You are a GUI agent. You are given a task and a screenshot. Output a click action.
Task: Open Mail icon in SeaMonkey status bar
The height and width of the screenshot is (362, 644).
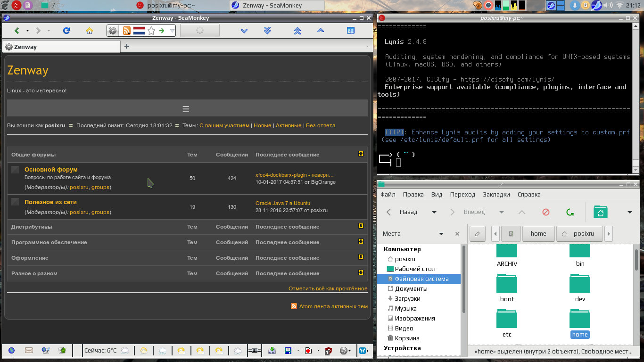29,350
